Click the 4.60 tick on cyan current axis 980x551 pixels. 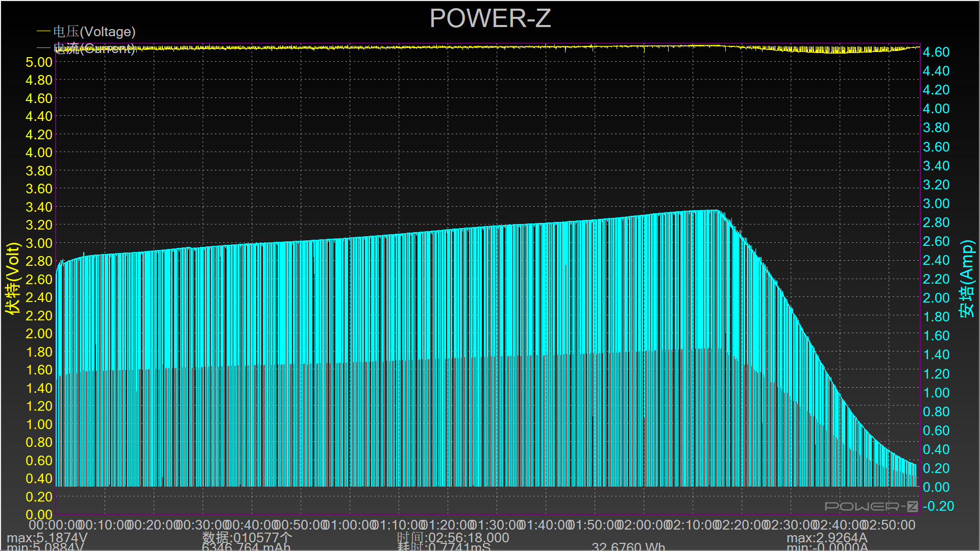tap(936, 52)
